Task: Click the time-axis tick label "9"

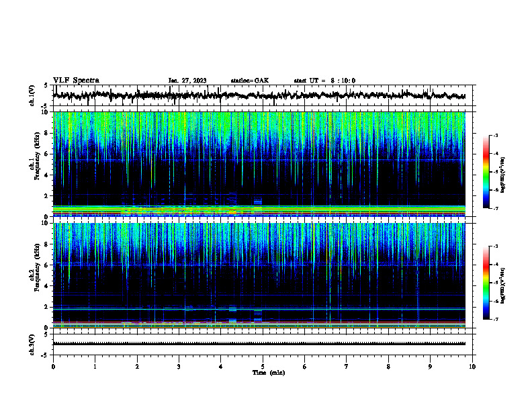Action: click(x=430, y=367)
